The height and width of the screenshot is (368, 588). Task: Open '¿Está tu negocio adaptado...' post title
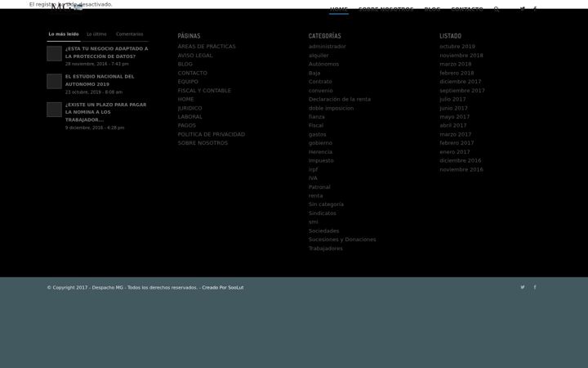106,52
